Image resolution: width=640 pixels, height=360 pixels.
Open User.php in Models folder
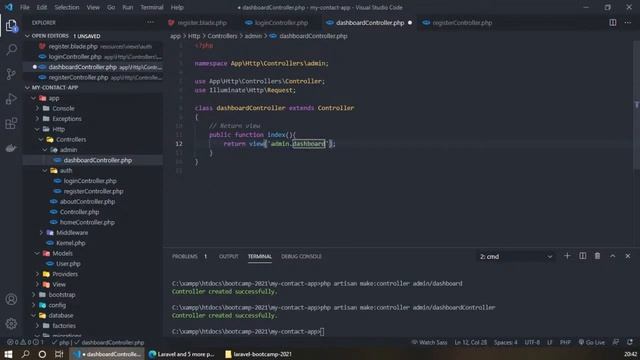[x=94, y=264]
